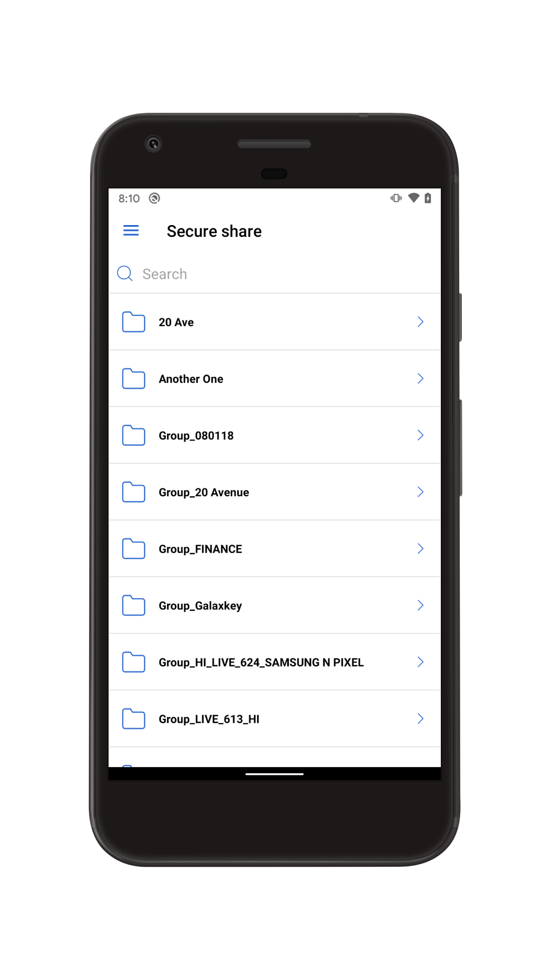Click the Group_LIVE_613_HI folder icon

134,719
